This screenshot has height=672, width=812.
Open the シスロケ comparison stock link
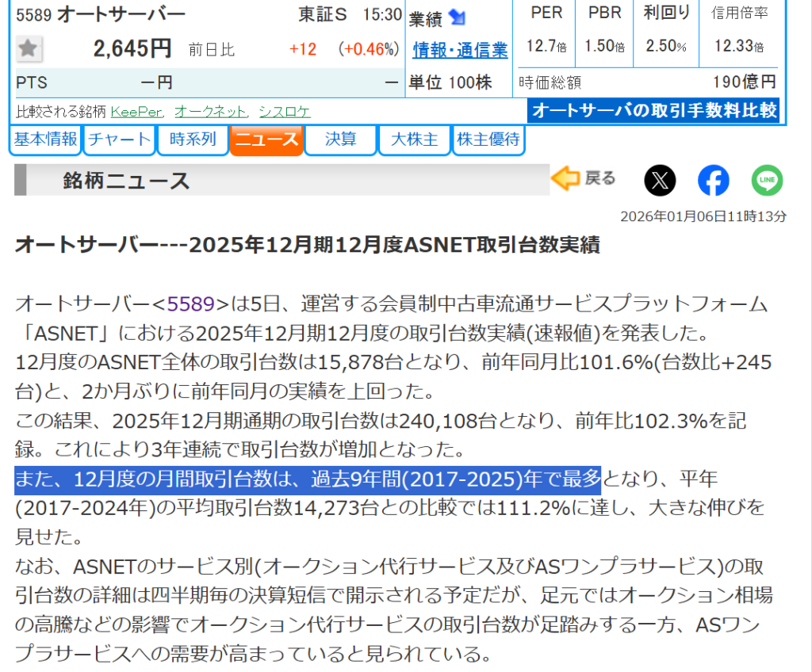[285, 112]
